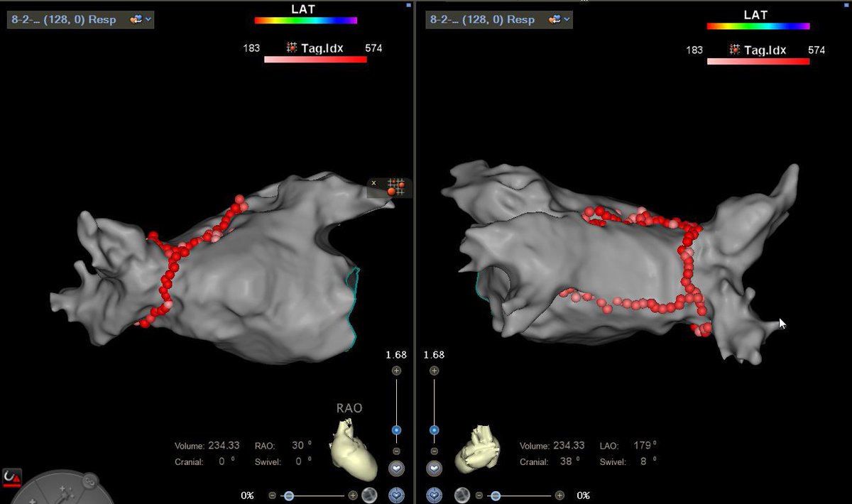Viewport: 852px width, 504px height.
Task: Click the left pane transparency slider handle
Action: (289, 495)
